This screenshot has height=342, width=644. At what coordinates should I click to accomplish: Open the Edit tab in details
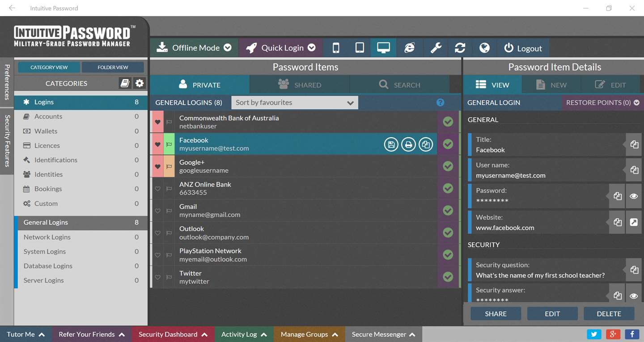tap(610, 84)
